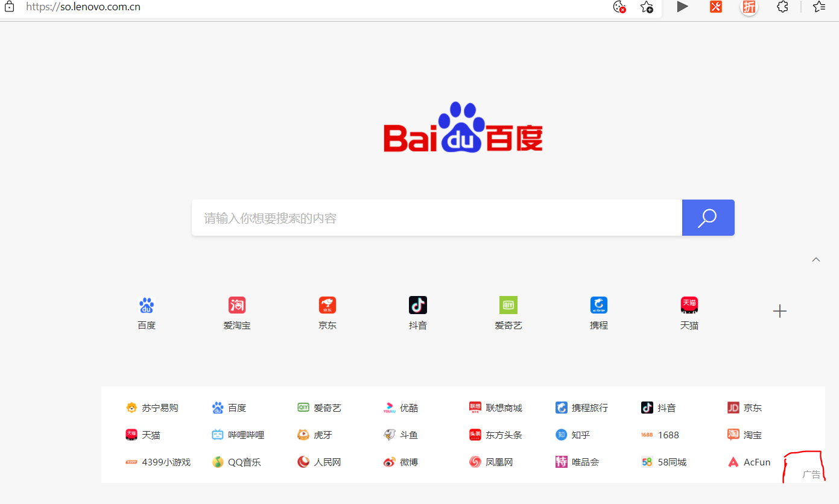
Task: Open the 凤凰网 link
Action: (x=491, y=462)
